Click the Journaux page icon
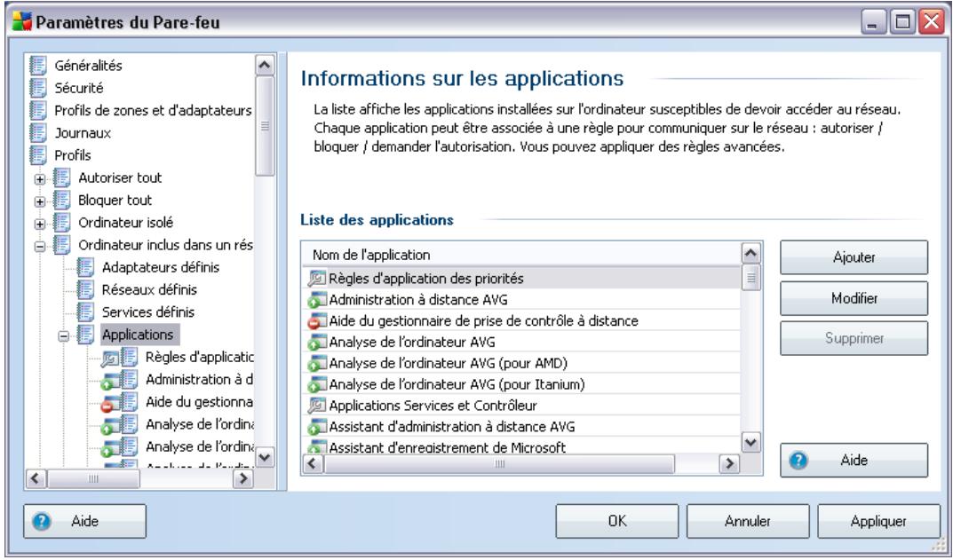This screenshot has width=953, height=560. point(37,132)
